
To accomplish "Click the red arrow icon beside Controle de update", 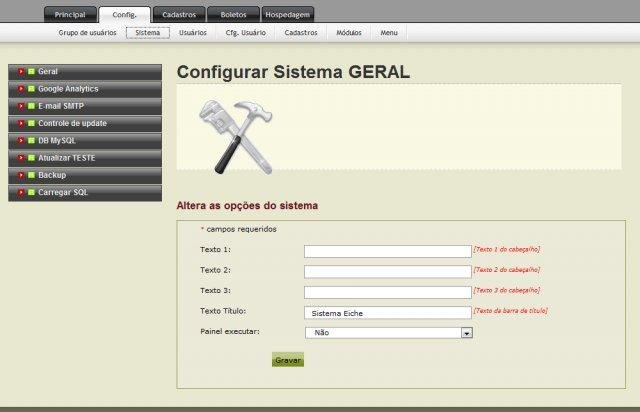I will click(x=21, y=123).
